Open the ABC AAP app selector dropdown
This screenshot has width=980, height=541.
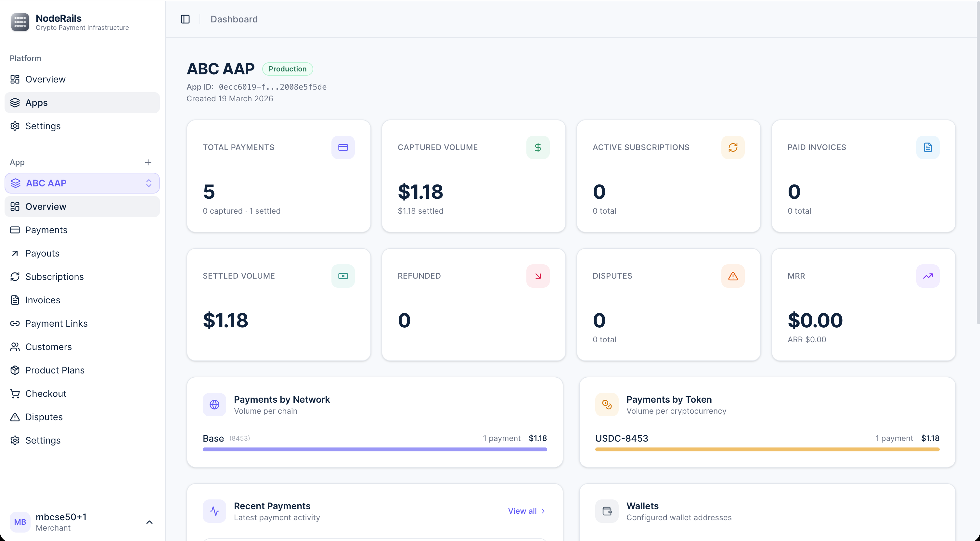(149, 183)
